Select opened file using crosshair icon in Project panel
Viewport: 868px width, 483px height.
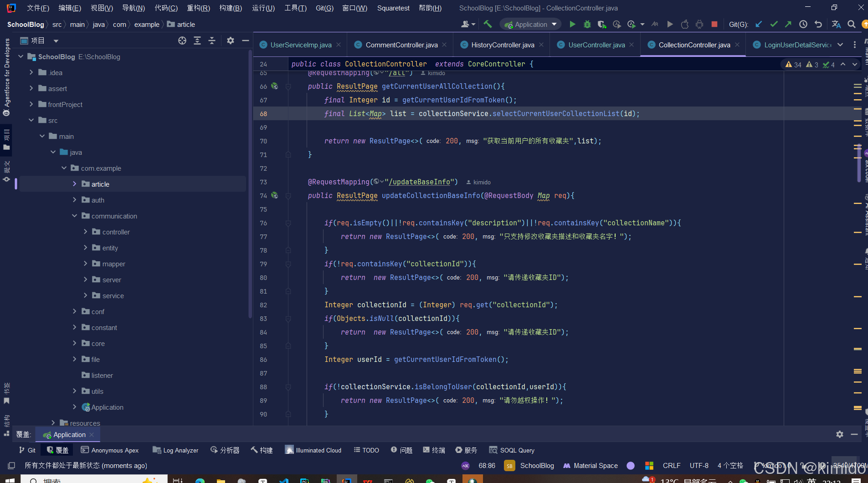pyautogui.click(x=182, y=41)
